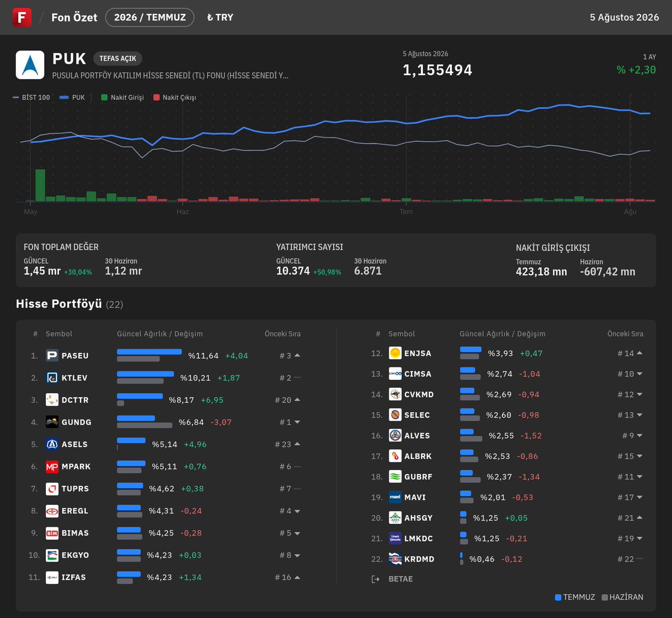Viewport: 672px width, 618px height.
Task: Click the MPARK stock logo
Action: tap(52, 467)
